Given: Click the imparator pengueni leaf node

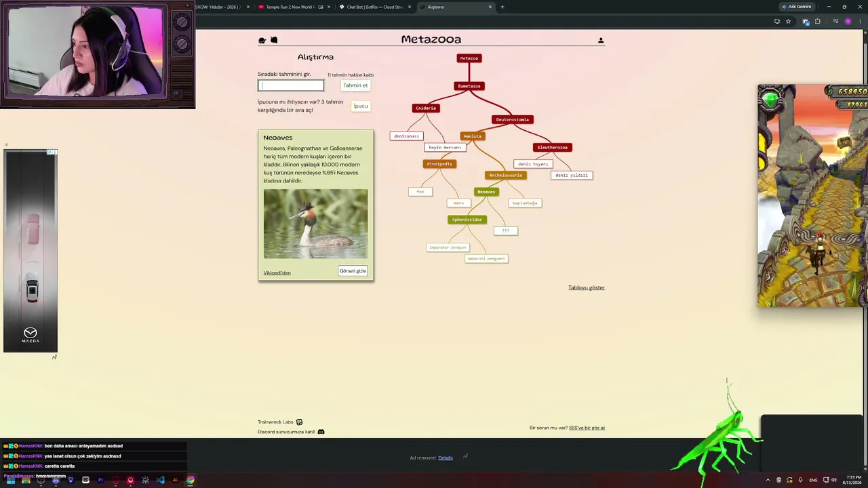Looking at the screenshot, I should pos(448,247).
